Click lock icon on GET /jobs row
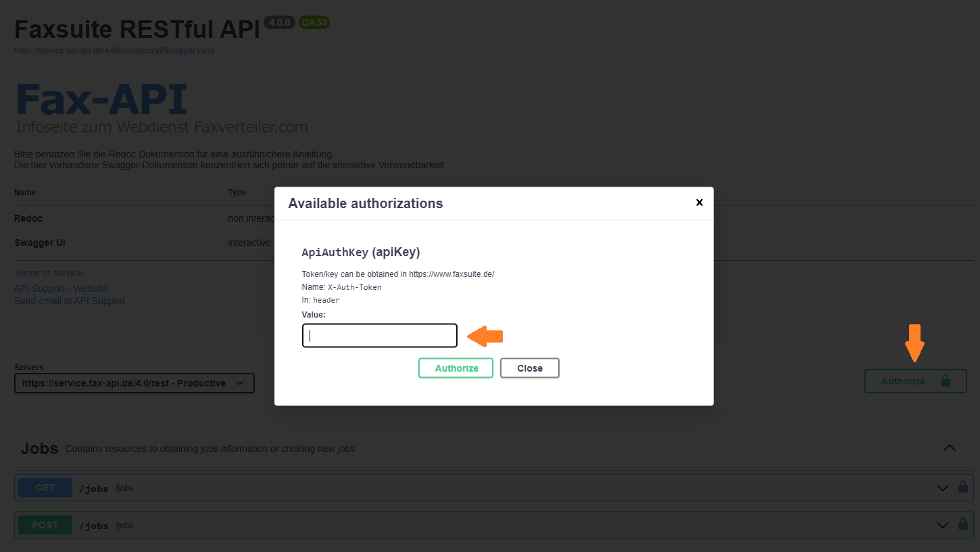This screenshot has height=552, width=980. click(x=962, y=487)
